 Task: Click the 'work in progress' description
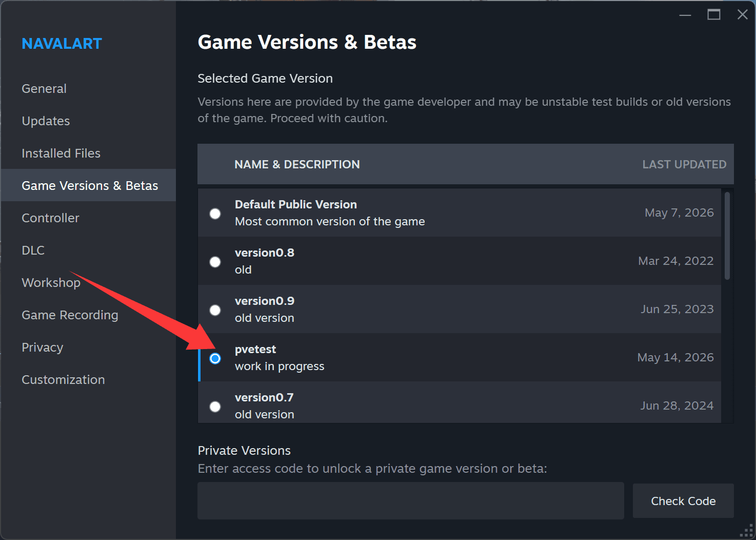point(280,367)
